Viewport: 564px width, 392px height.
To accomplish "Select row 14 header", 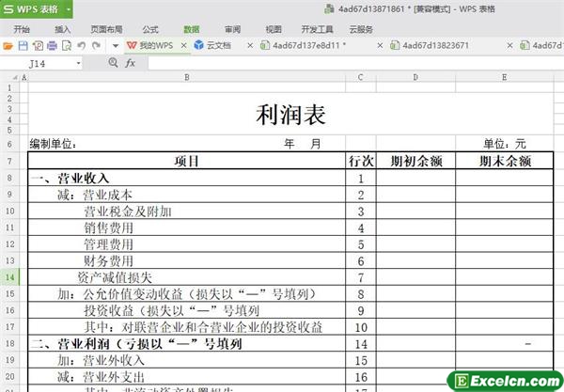I will [x=9, y=277].
